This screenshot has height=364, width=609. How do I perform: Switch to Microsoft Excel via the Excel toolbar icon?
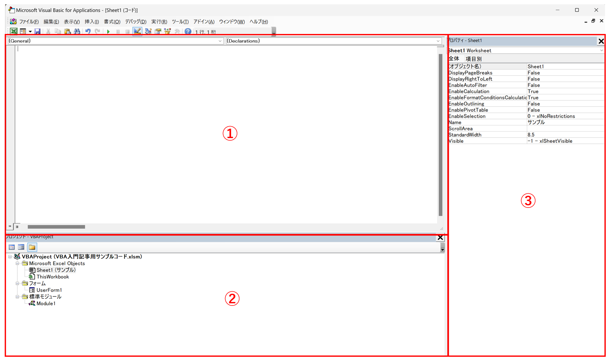pos(13,31)
